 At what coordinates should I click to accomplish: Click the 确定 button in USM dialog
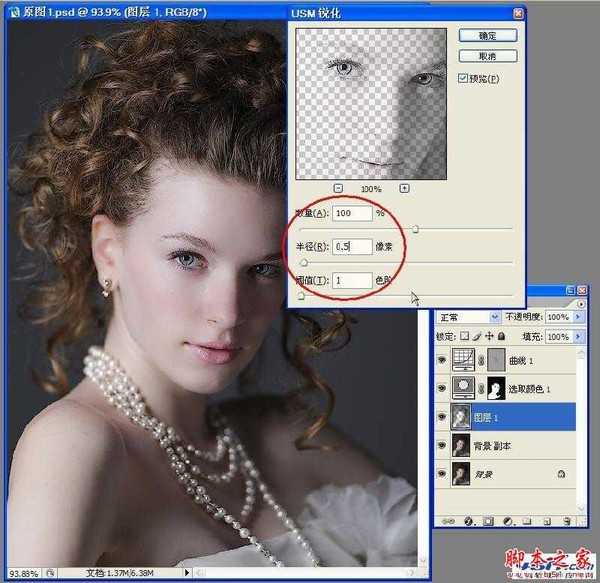coord(487,34)
